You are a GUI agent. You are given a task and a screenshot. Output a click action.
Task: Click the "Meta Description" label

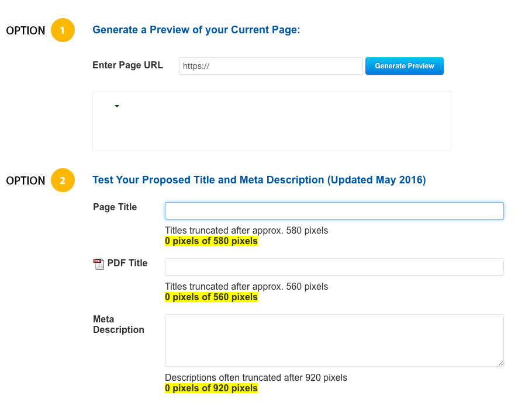tap(118, 324)
